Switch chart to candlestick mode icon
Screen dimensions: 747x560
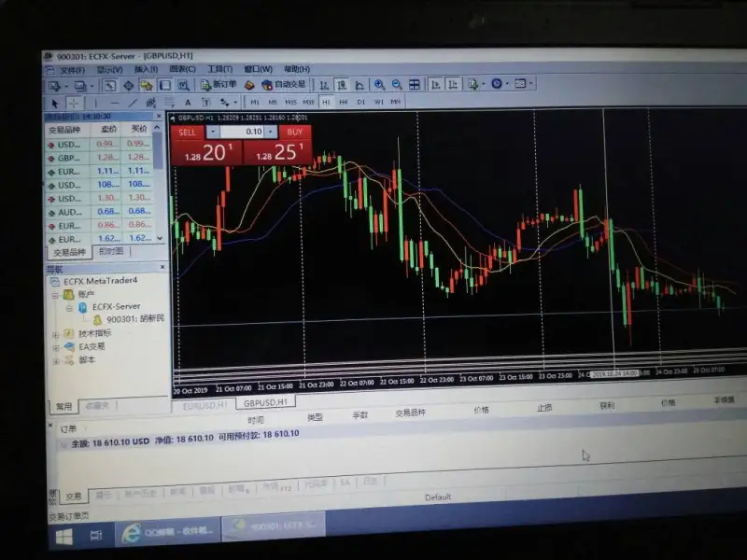342,85
